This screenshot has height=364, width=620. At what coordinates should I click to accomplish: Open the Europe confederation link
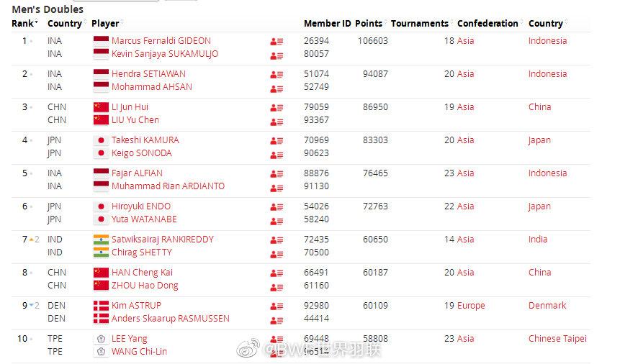tap(470, 306)
